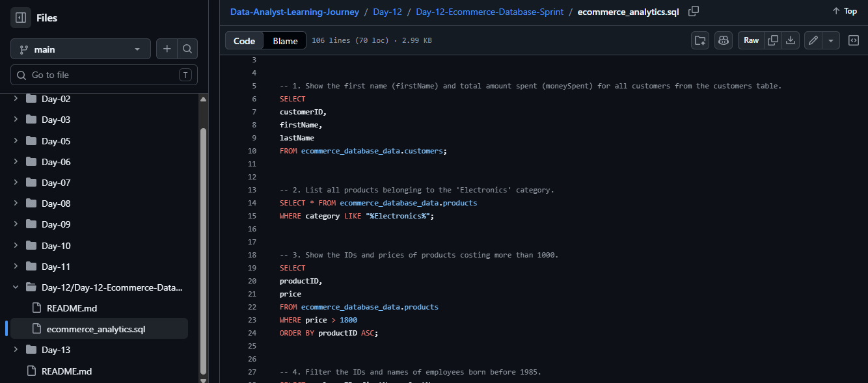Expand the Day-10 folder chevron

pos(16,246)
